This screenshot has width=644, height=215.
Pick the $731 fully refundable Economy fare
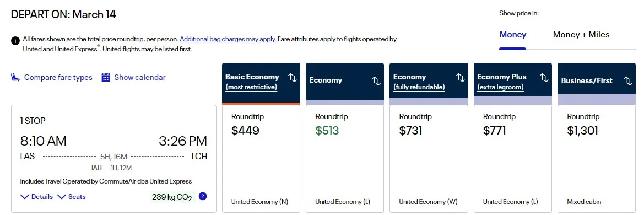coord(429,159)
